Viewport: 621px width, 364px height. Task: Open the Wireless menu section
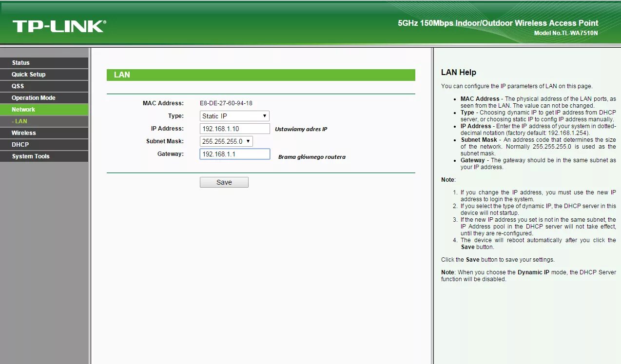click(44, 133)
